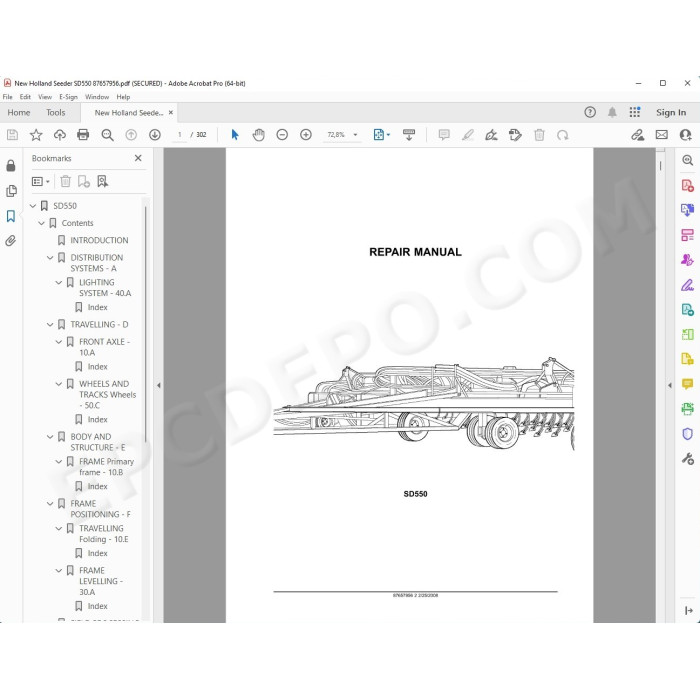This screenshot has width=700, height=700.
Task: Switch to the Tools tab
Action: 55,112
